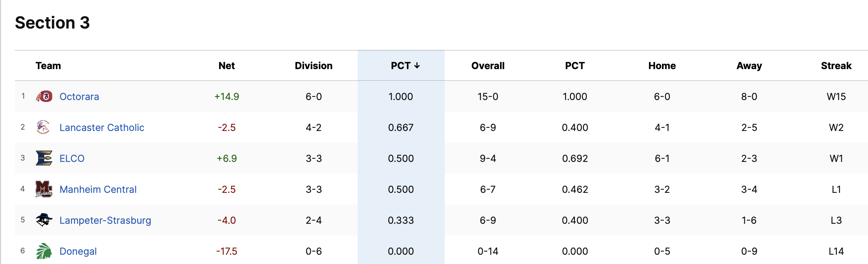Sort teams by Streak column
Viewport: 868px width, 264px height.
pos(836,66)
